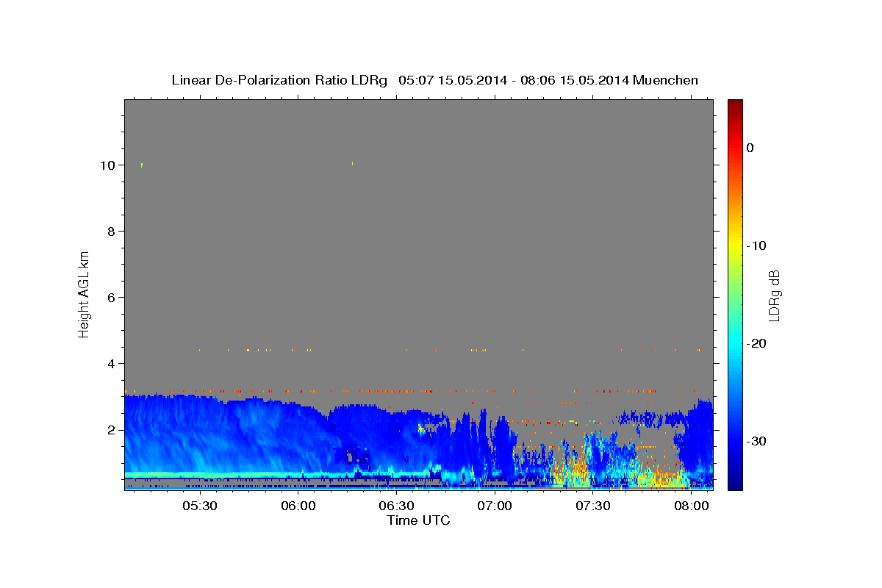Click the colorbar at -30 dB blue
Screen dimensions: 882x588
tap(734, 441)
